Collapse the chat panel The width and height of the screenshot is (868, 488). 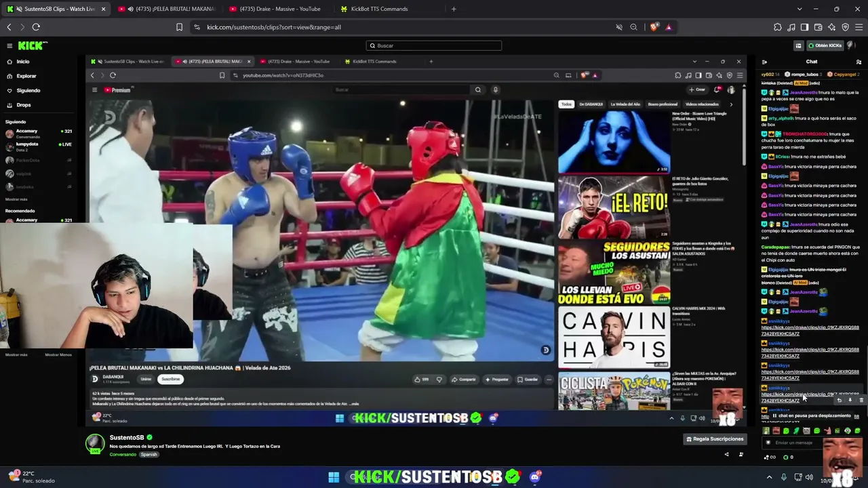[x=764, y=62]
